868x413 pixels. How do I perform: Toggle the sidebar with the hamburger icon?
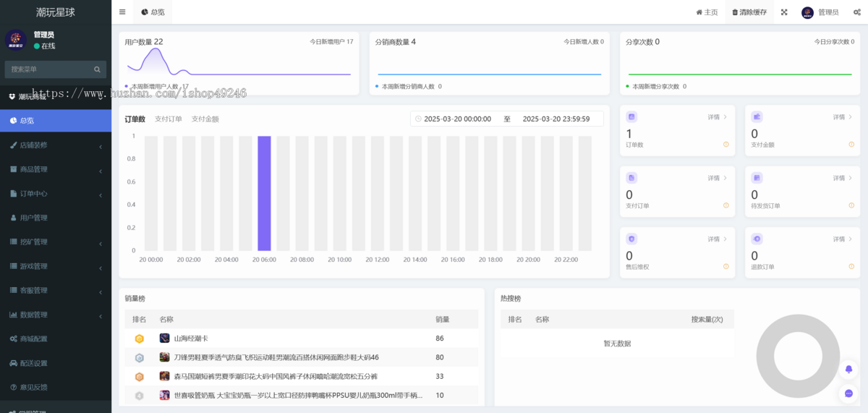click(122, 12)
